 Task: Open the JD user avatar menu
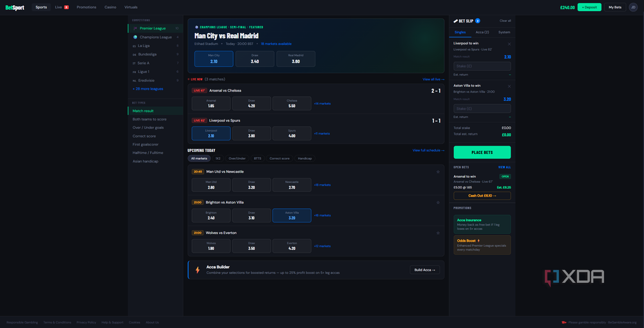point(633,7)
